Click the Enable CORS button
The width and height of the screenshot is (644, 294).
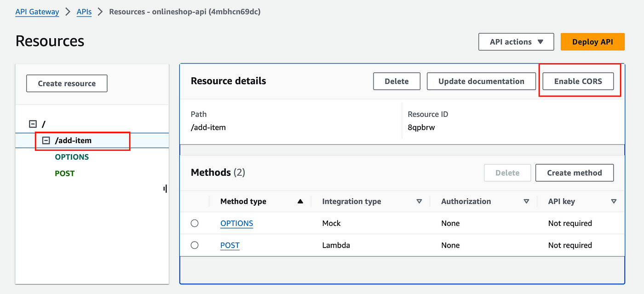[x=578, y=81]
